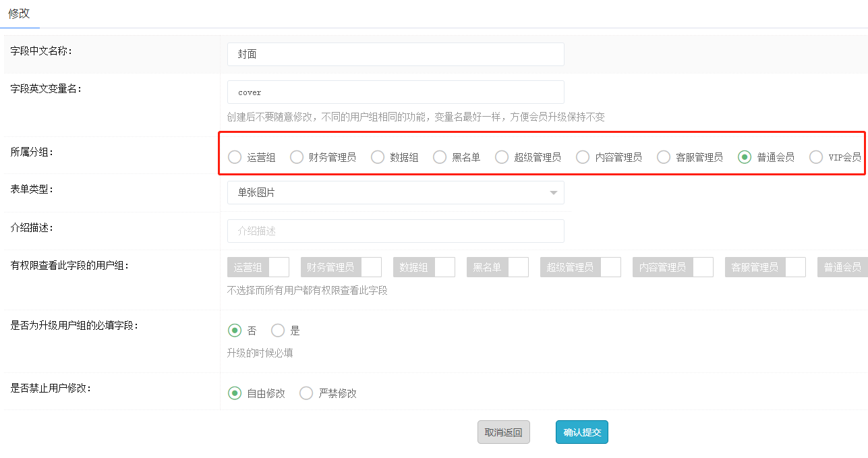Select the VIP会员 radio button
Viewport: 868px width, 458px height.
point(816,157)
